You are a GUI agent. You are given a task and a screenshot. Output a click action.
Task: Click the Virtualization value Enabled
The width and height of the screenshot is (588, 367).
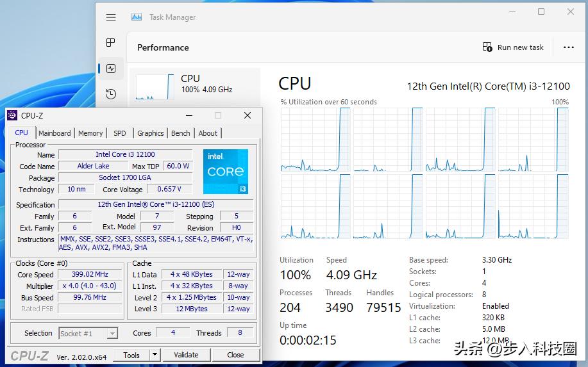(x=496, y=306)
